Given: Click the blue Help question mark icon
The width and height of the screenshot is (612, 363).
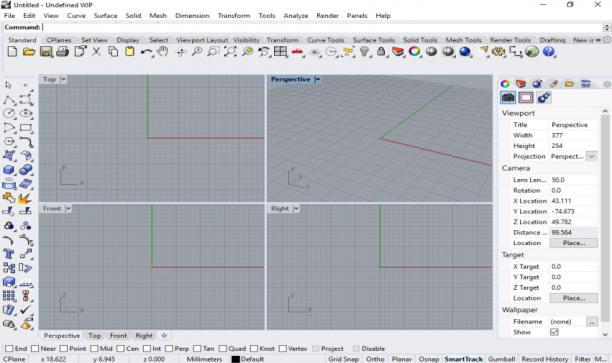Looking at the screenshot, I should tap(548, 52).
